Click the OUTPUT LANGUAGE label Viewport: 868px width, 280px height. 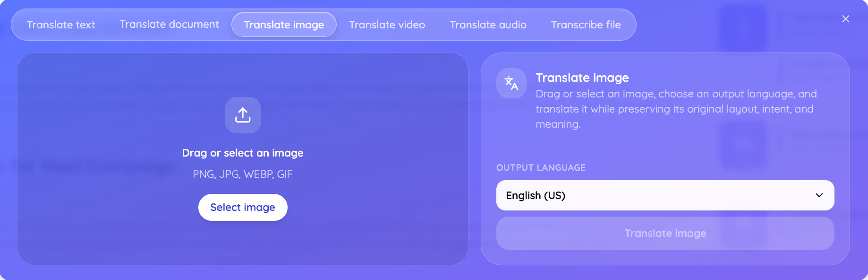click(541, 167)
